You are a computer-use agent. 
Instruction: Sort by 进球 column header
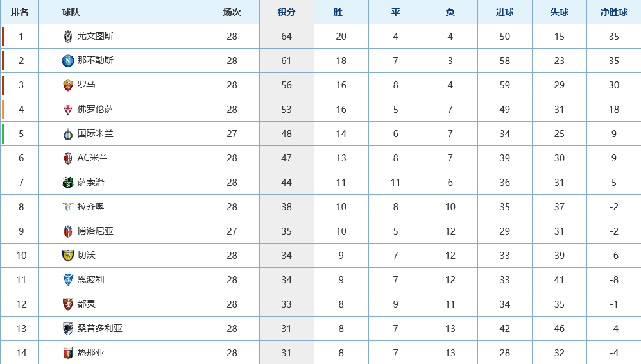(504, 12)
